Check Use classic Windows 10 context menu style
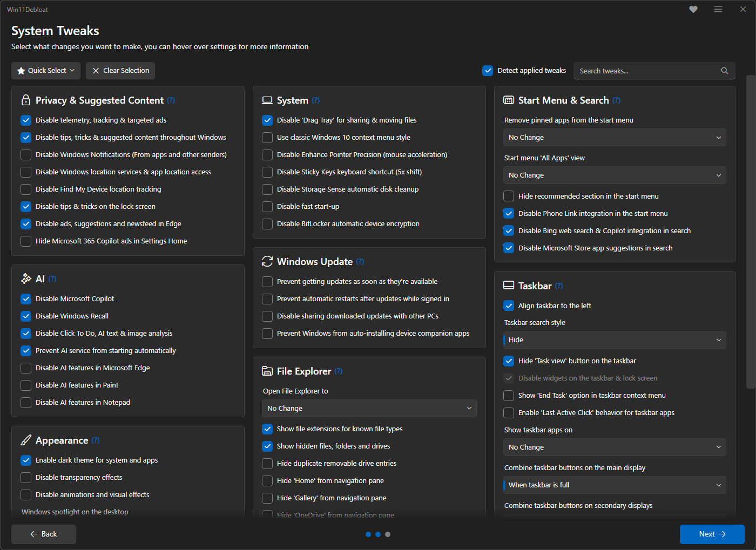 point(267,138)
